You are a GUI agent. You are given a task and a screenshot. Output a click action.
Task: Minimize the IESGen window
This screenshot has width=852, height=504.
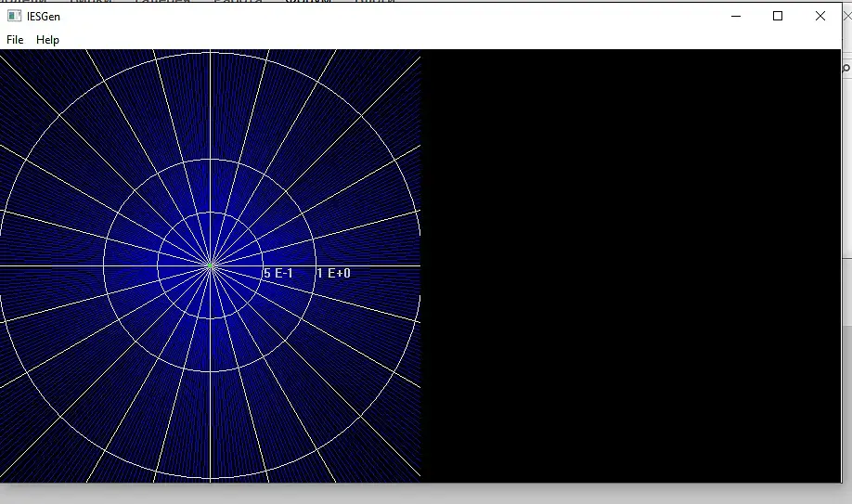pos(736,17)
